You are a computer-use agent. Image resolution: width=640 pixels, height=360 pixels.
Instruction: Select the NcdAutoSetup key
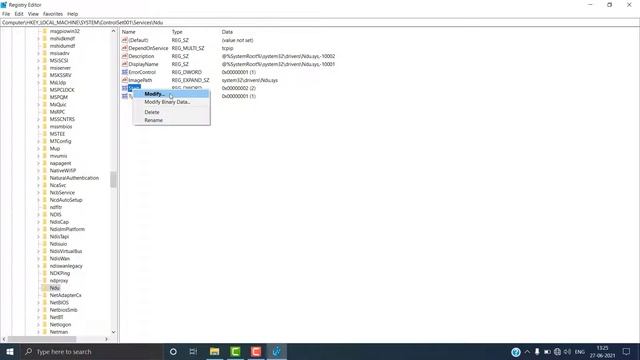(x=66, y=200)
